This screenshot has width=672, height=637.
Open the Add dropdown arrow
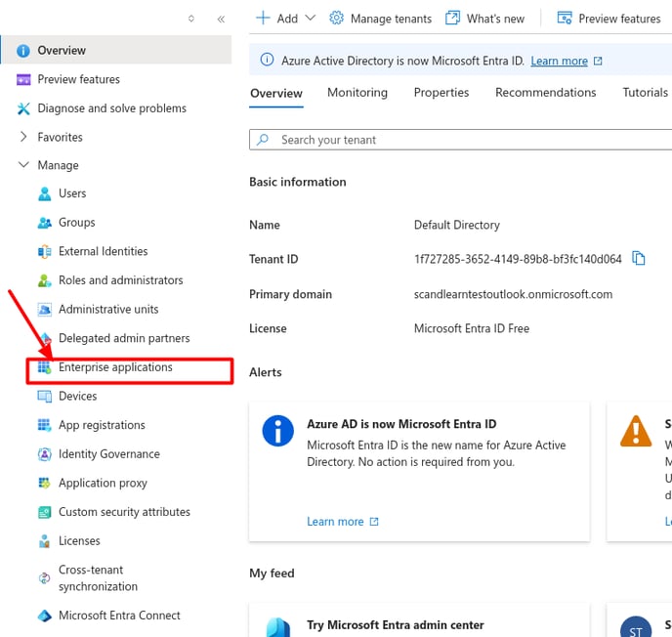click(311, 18)
